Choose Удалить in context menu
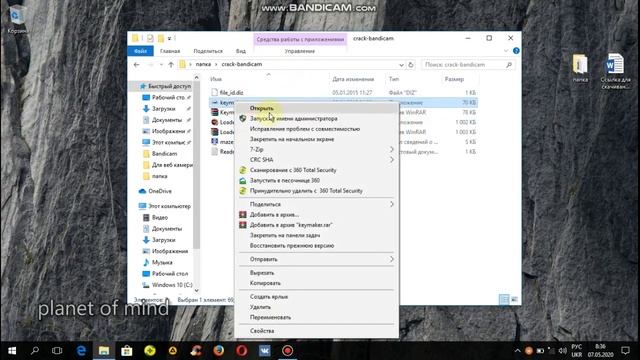Image resolution: width=640 pixels, height=360 pixels. tap(260, 307)
